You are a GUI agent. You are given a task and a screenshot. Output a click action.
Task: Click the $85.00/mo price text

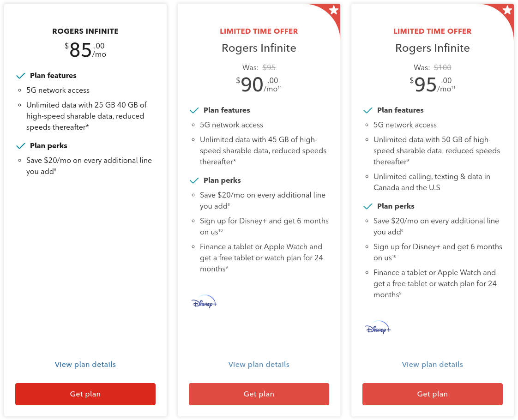point(85,50)
